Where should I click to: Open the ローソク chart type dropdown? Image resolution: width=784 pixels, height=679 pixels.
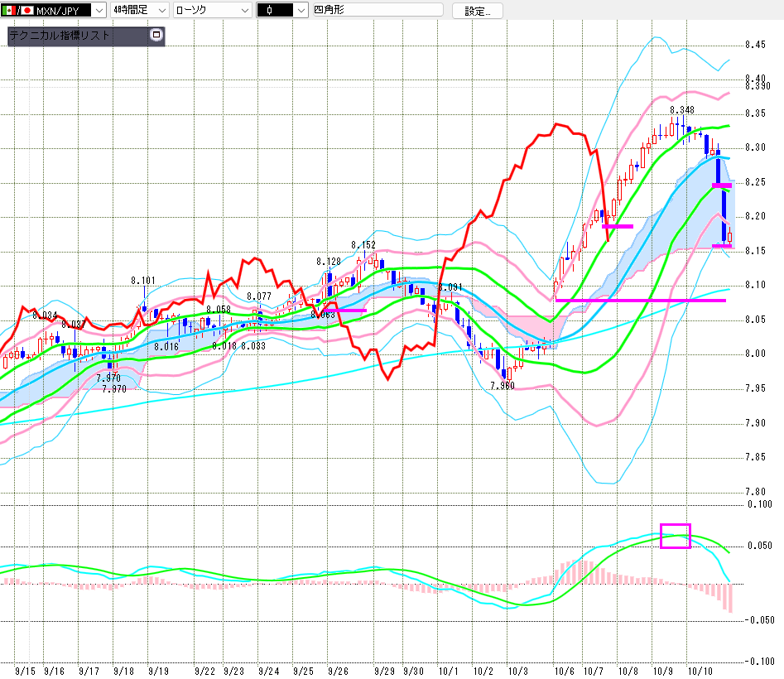244,10
